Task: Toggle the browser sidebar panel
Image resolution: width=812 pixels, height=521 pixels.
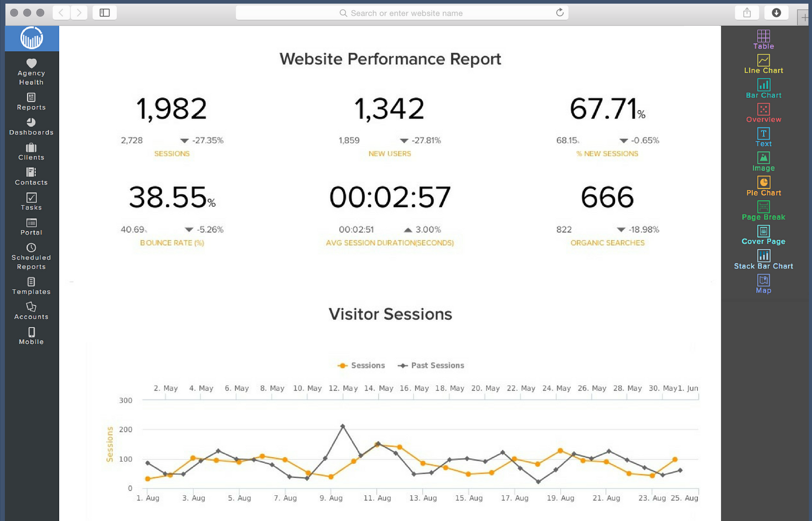Action: [x=104, y=13]
